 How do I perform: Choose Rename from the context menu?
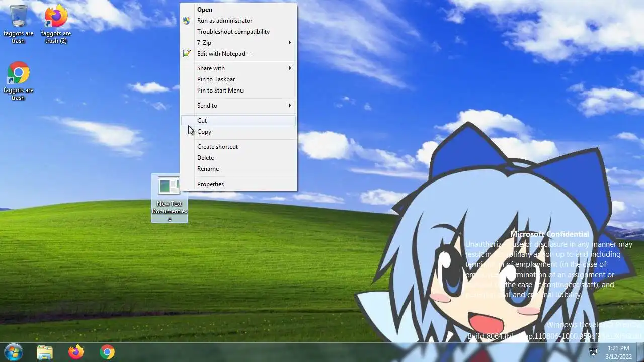(x=238, y=169)
